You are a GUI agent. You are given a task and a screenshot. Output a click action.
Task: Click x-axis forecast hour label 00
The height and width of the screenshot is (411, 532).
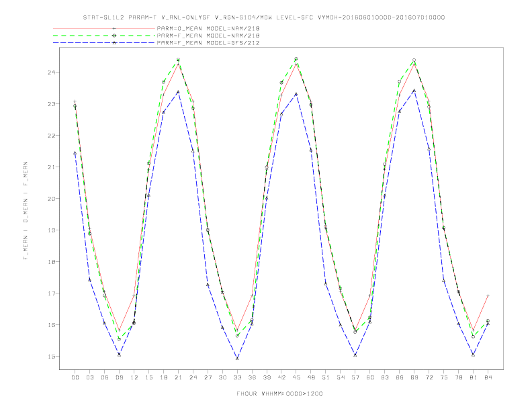coord(75,377)
